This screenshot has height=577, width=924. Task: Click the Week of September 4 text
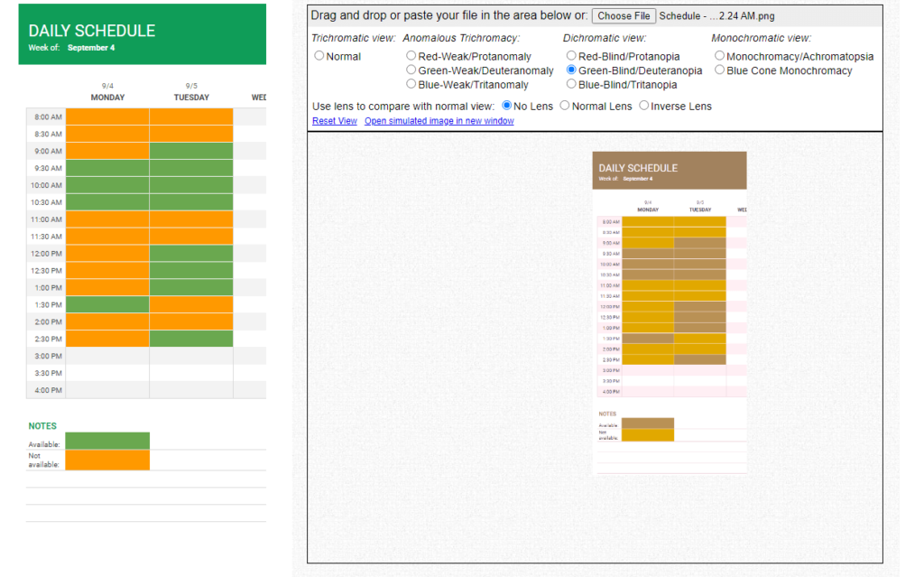pos(72,48)
